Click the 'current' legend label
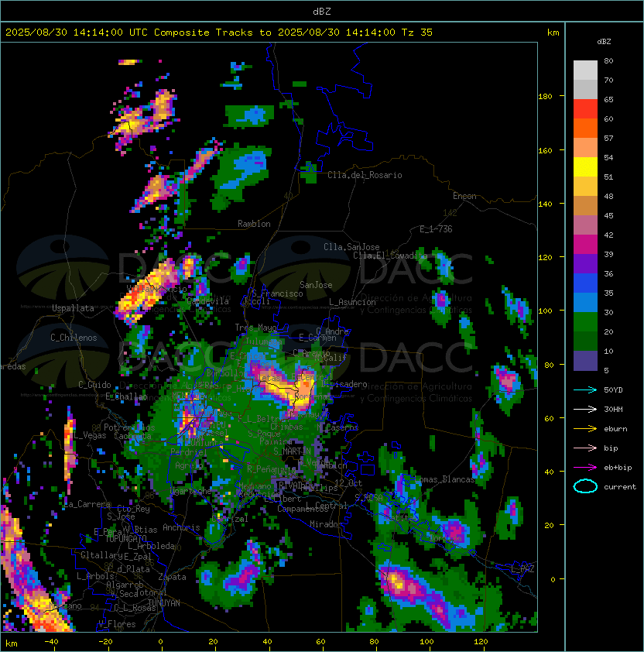This screenshot has height=652, width=644. (x=620, y=487)
